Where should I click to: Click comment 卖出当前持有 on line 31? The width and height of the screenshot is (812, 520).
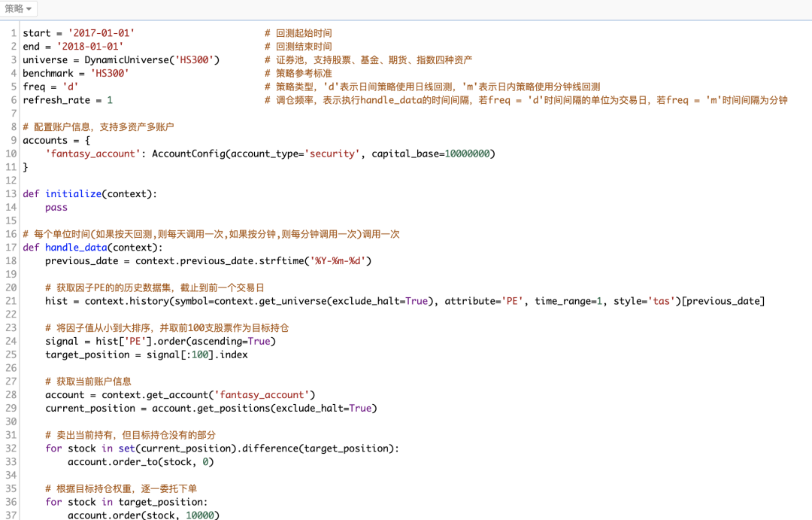coord(84,435)
